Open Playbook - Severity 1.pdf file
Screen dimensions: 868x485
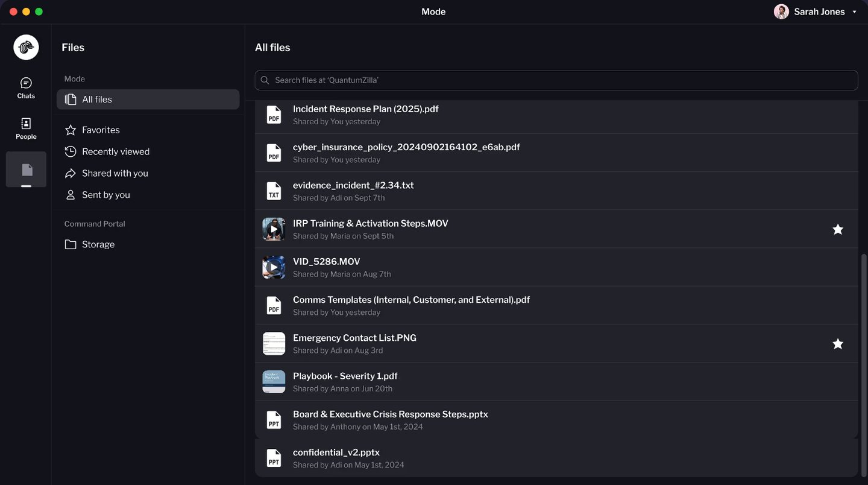tap(345, 376)
